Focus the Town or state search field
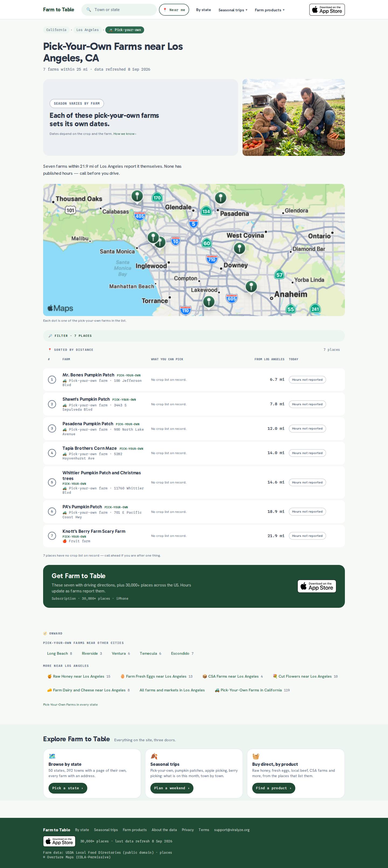Screen dimensions: 388x868 click(x=119, y=10)
